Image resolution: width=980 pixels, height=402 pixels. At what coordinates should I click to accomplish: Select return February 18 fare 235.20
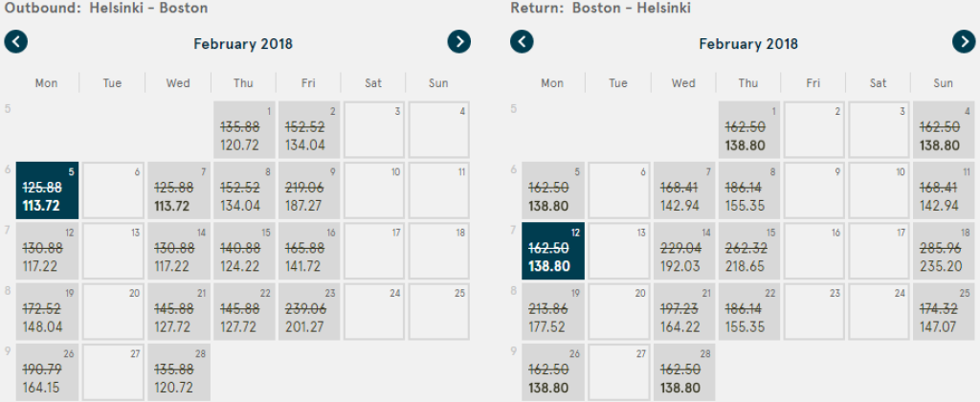click(945, 252)
